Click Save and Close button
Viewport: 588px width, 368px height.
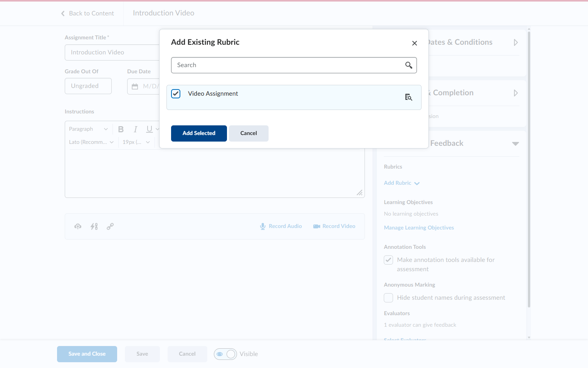click(87, 354)
